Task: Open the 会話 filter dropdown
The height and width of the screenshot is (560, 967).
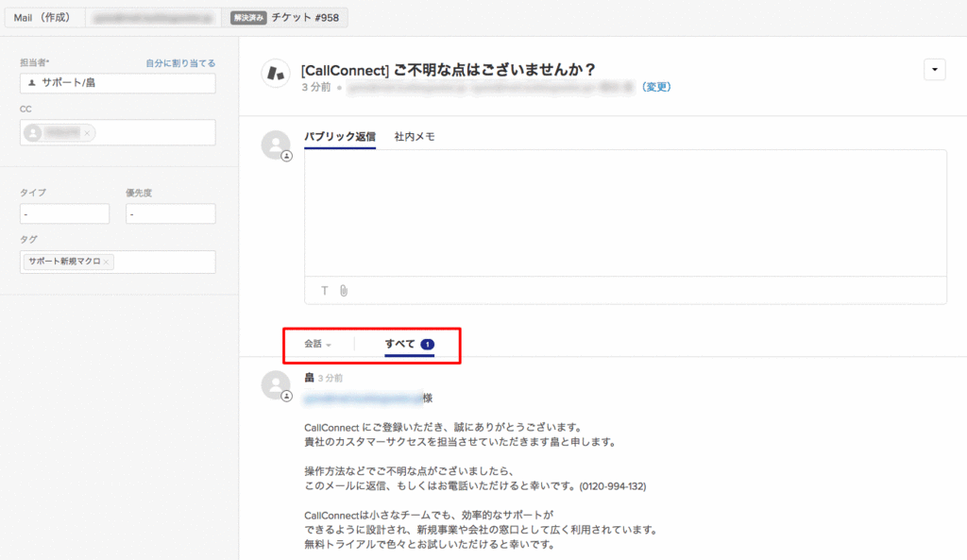Action: pos(317,344)
